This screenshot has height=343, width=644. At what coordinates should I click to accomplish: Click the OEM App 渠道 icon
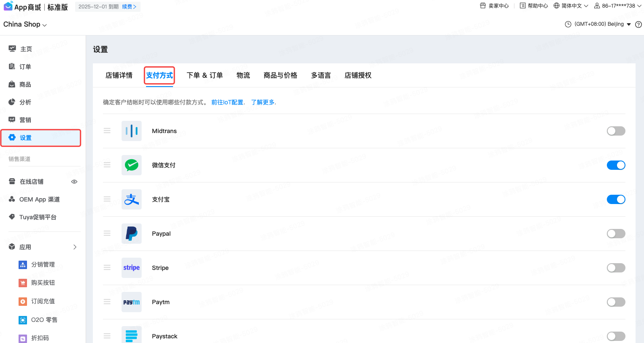(x=12, y=199)
